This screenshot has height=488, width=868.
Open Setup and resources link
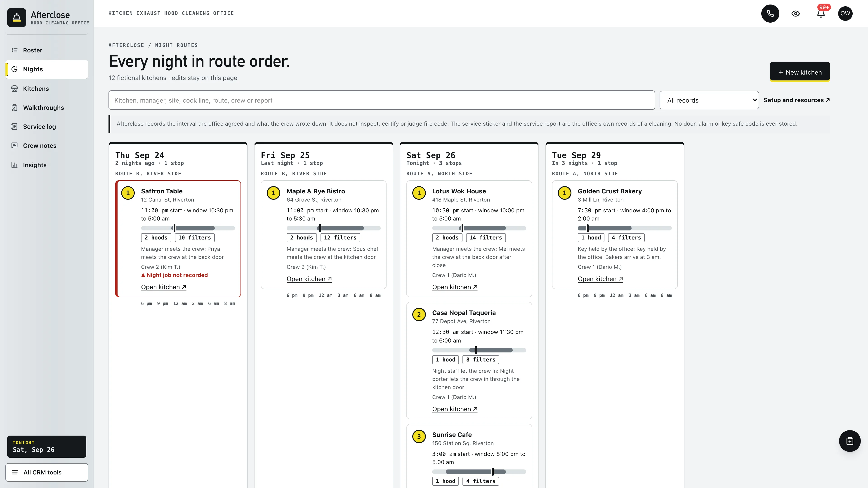point(796,100)
